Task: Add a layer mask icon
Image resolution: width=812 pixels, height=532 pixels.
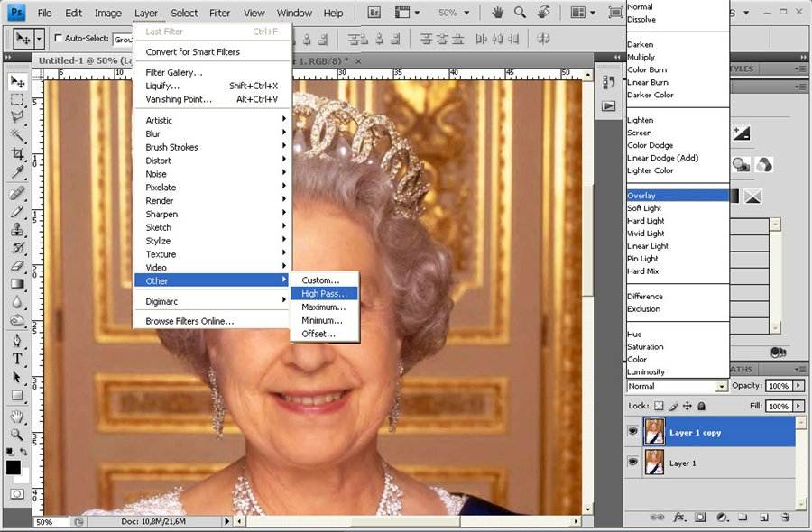Action: (x=700, y=517)
